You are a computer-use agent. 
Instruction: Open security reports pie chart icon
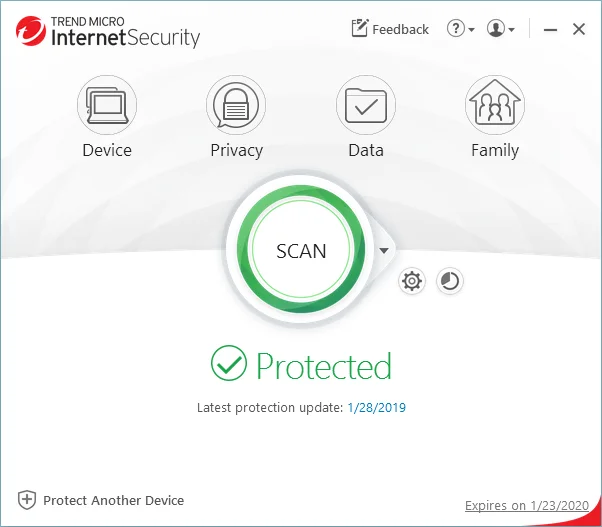click(x=450, y=281)
